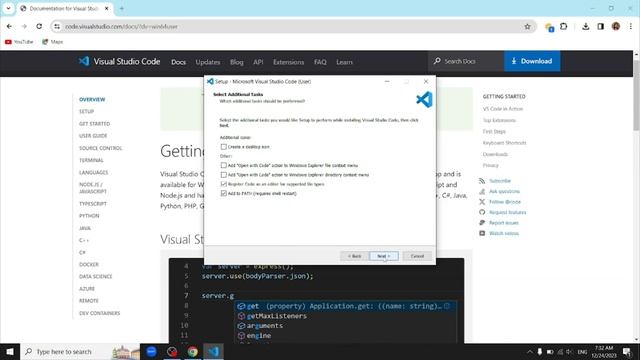Uncheck the Add to PATH checkbox
This screenshot has width=640, height=360.
[x=224, y=193]
